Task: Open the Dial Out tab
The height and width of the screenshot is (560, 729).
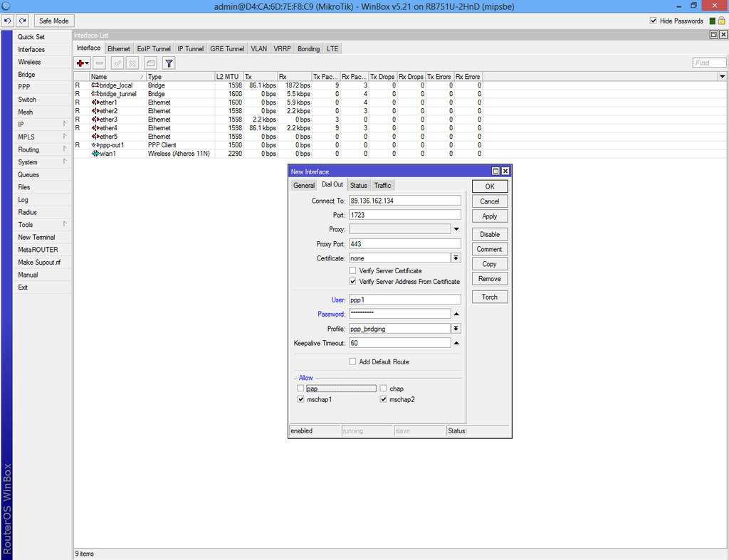Action: (x=332, y=185)
